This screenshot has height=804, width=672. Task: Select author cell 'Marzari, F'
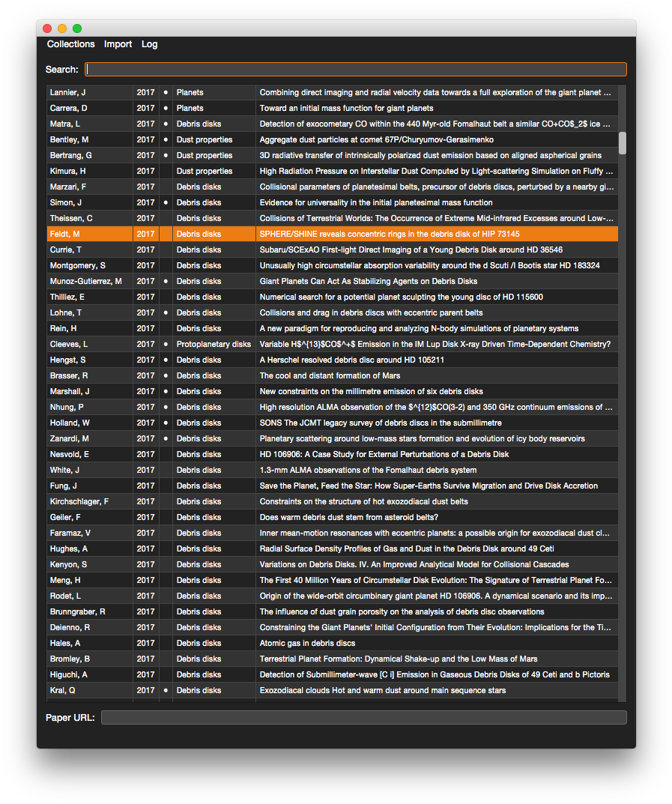tap(90, 187)
